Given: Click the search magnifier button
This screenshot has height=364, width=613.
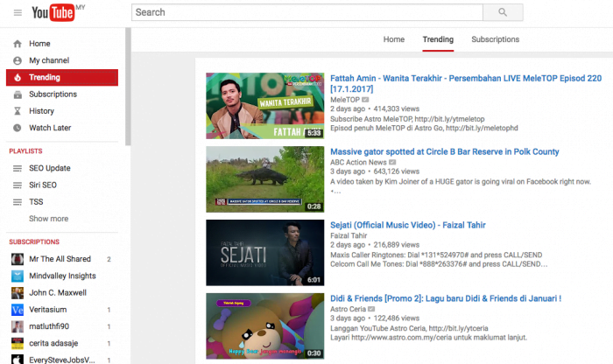Looking at the screenshot, I should coord(503,12).
